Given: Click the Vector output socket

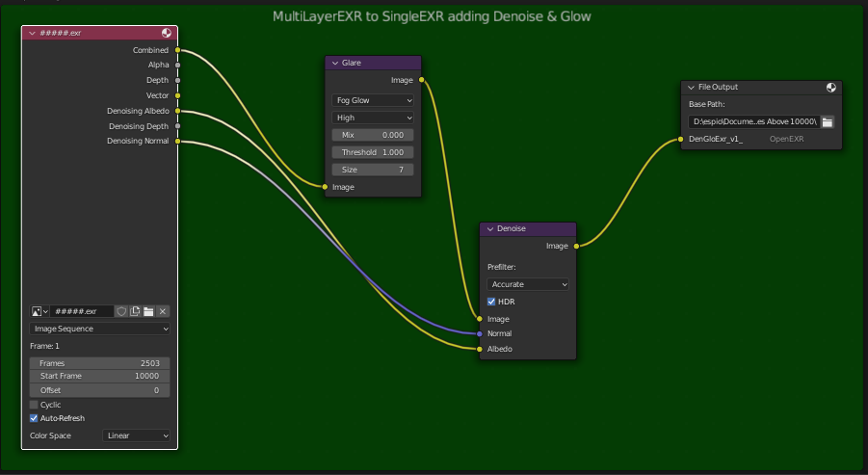Looking at the screenshot, I should tap(177, 95).
